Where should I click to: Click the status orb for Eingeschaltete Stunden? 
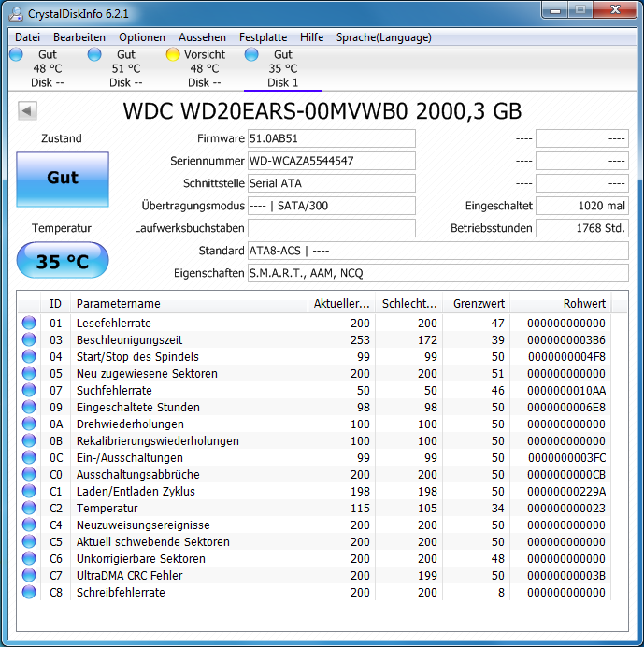(29, 407)
